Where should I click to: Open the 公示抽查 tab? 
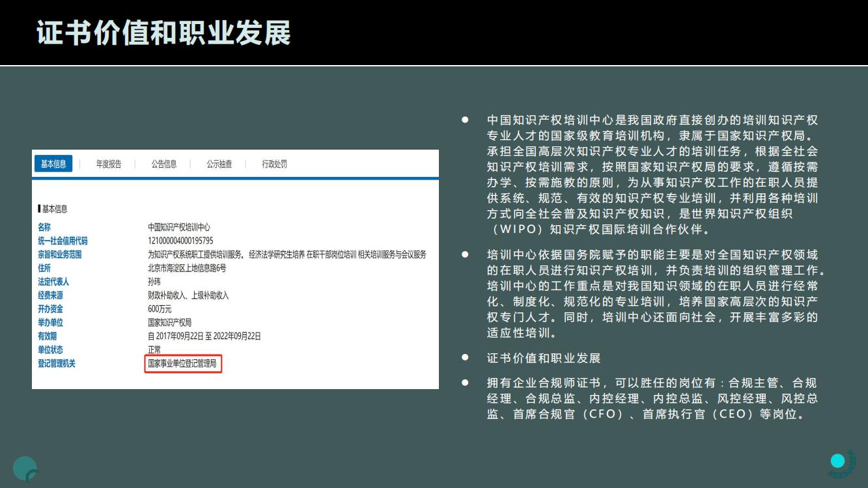tap(219, 164)
